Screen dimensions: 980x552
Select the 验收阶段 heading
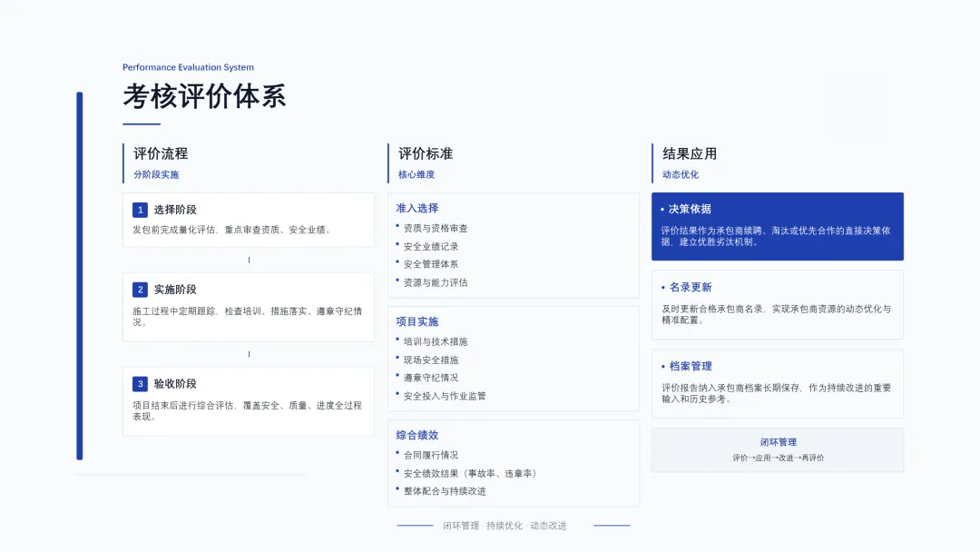pyautogui.click(x=175, y=384)
